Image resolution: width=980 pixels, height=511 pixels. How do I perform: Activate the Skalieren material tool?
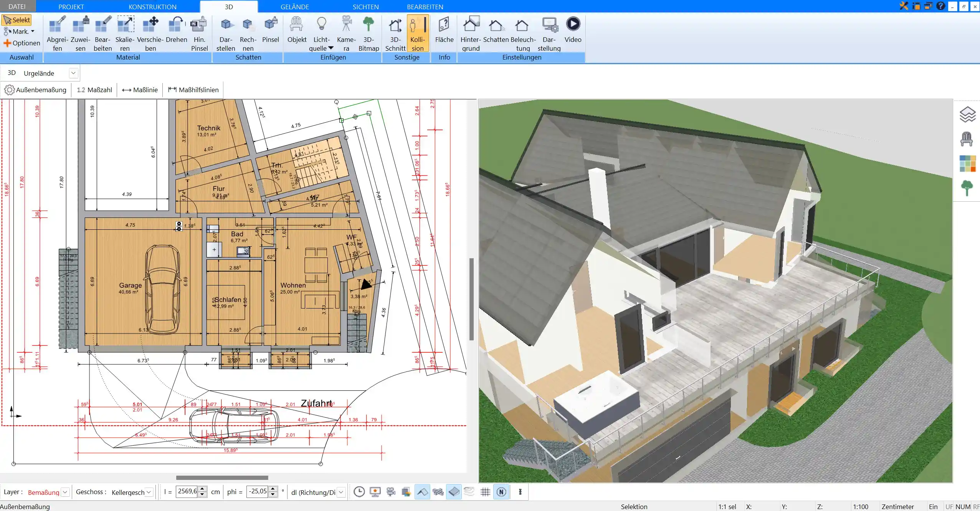coord(125,34)
